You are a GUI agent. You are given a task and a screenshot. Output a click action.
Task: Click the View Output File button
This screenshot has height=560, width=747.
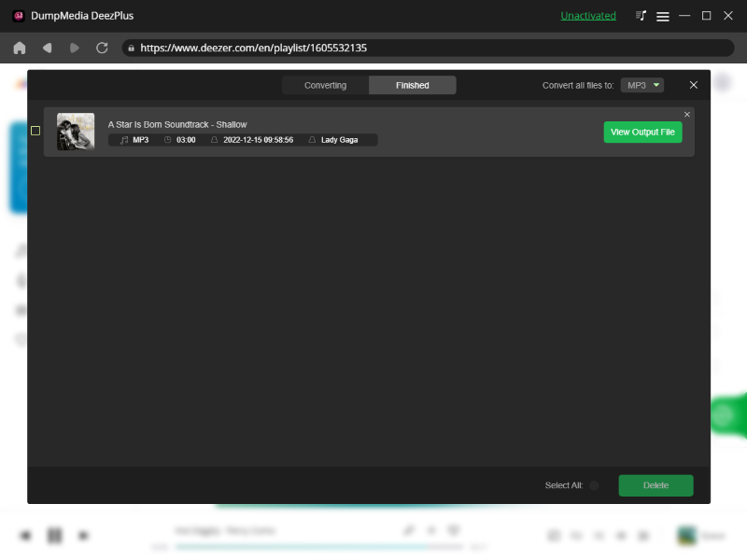(642, 132)
